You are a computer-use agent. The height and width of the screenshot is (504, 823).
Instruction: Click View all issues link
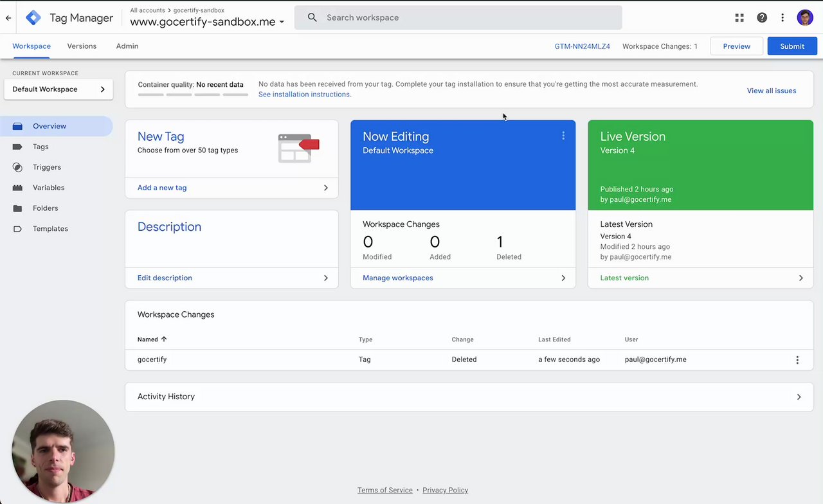[x=772, y=91]
